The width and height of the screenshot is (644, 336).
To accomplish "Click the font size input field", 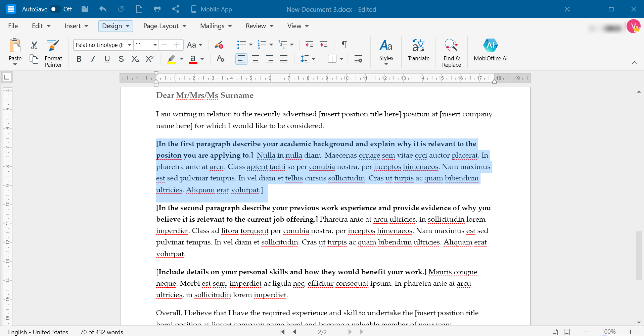I will (x=143, y=45).
